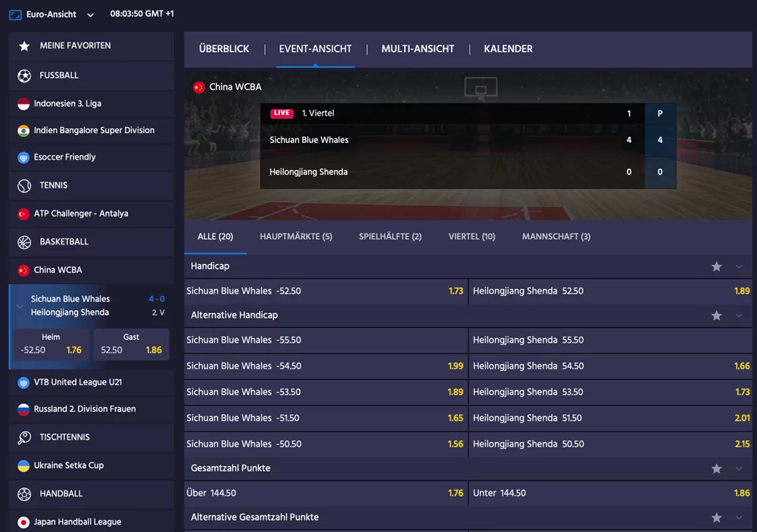This screenshot has height=532, width=757.
Task: Open Russland 2. Division Frauen
Action: coord(92,409)
